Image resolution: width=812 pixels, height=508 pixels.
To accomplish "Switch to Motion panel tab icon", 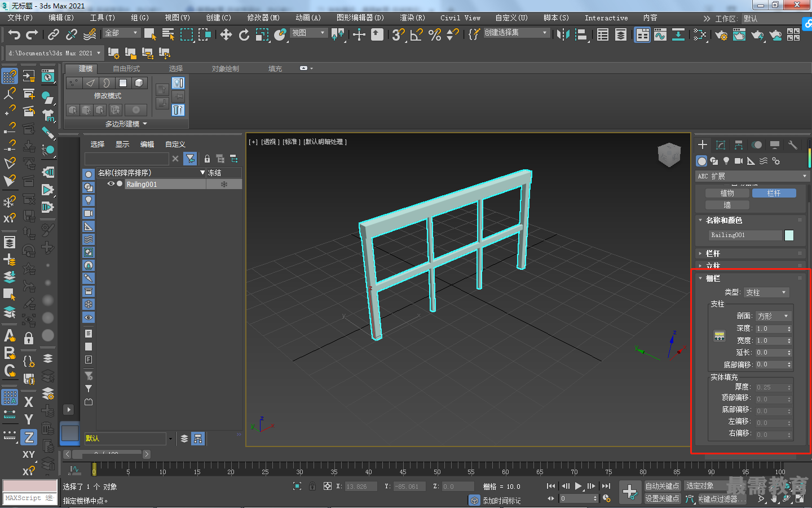I will [x=757, y=145].
